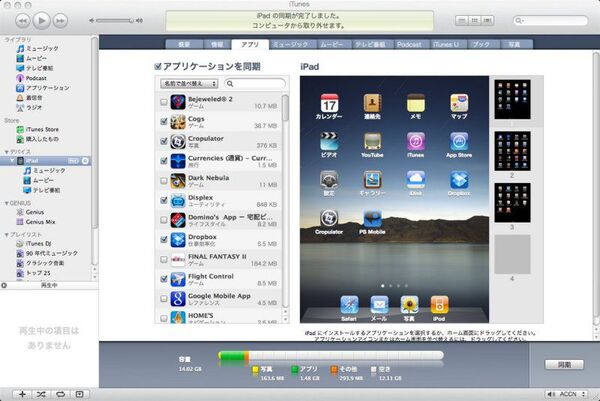The height and width of the screenshot is (401, 600).
Task: Skip to previous track with rewind button
Action: (23, 20)
